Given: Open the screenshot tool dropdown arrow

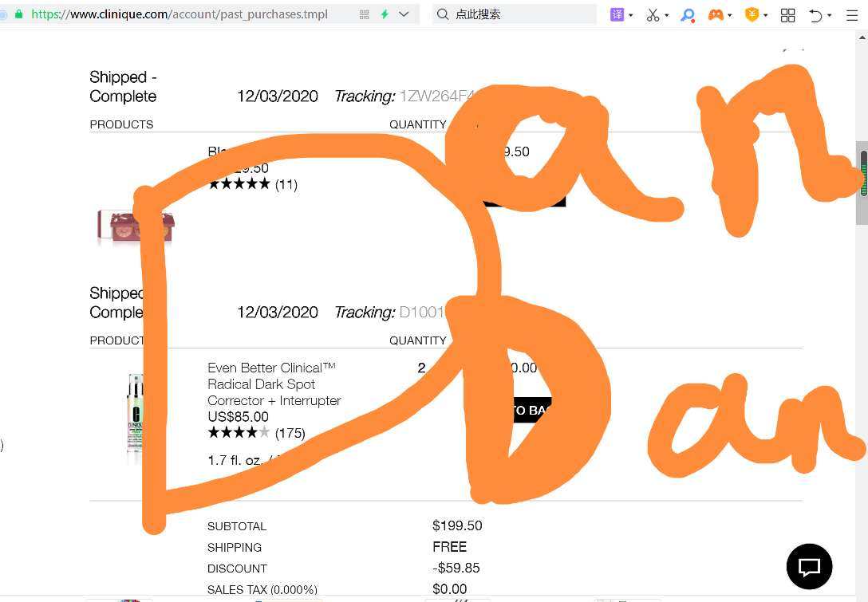Looking at the screenshot, I should click(x=666, y=15).
